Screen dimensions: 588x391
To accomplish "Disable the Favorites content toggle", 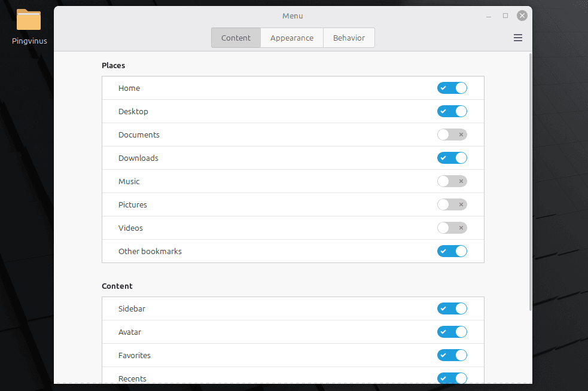I will pyautogui.click(x=452, y=355).
